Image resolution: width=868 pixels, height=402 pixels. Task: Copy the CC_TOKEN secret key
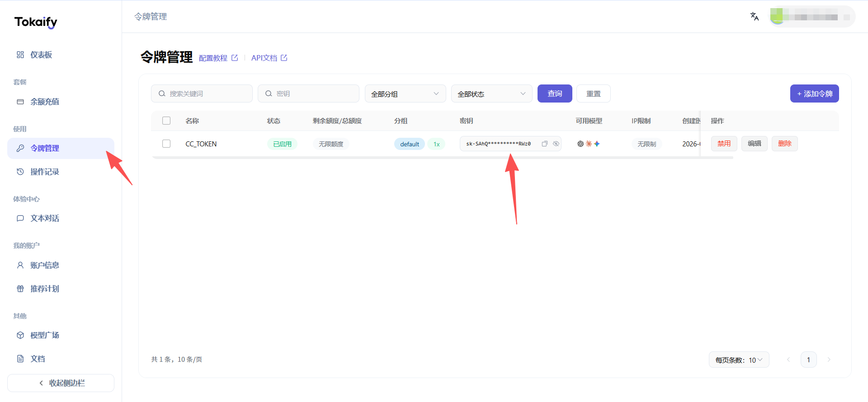coord(545,144)
